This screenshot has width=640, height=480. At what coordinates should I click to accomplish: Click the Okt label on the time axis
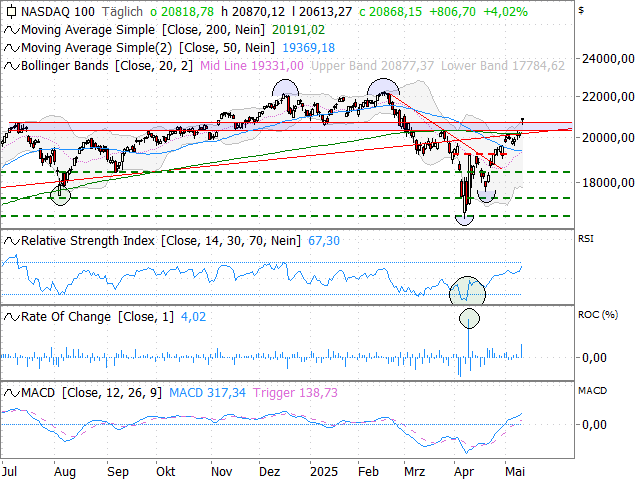point(166,472)
